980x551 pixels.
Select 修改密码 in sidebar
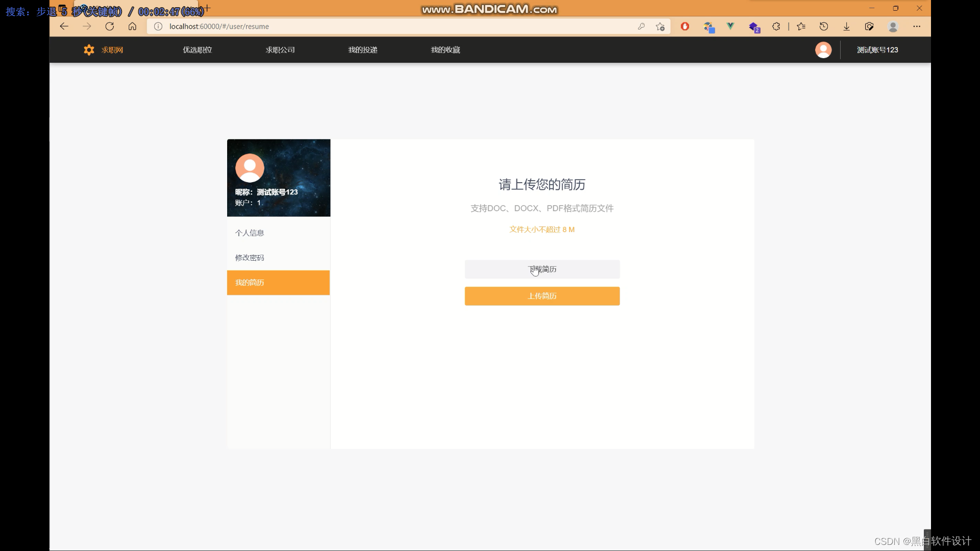click(x=278, y=258)
